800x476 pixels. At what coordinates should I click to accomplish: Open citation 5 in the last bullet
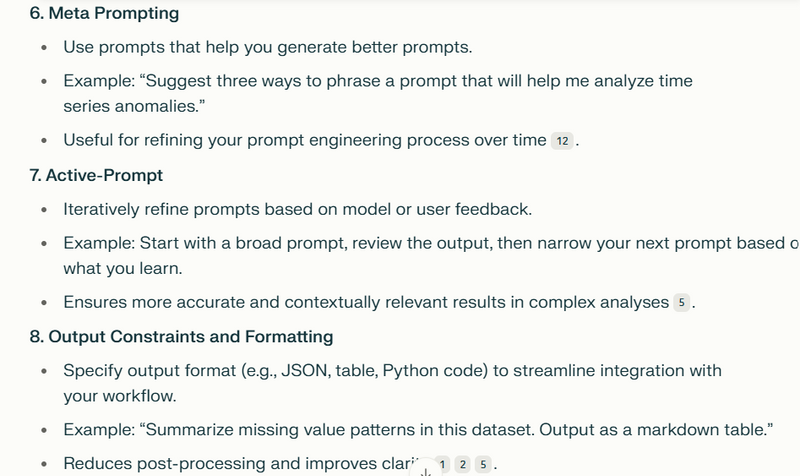click(483, 464)
